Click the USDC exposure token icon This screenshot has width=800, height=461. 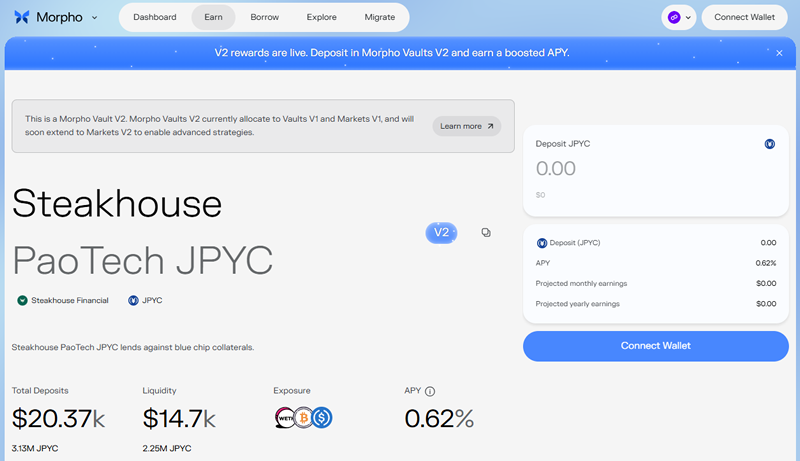click(321, 418)
